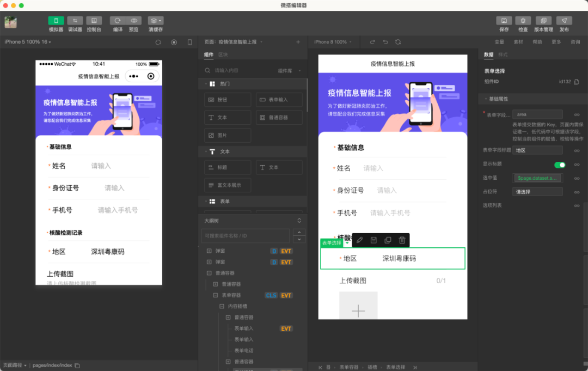The width and height of the screenshot is (588, 371).
Task: Select the 组件 tab
Action: click(x=209, y=55)
